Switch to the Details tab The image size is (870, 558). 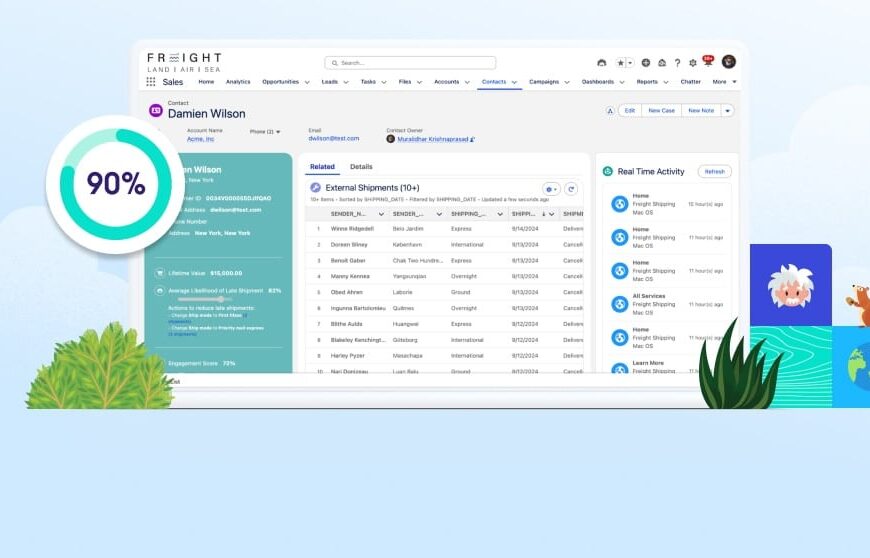click(x=361, y=166)
